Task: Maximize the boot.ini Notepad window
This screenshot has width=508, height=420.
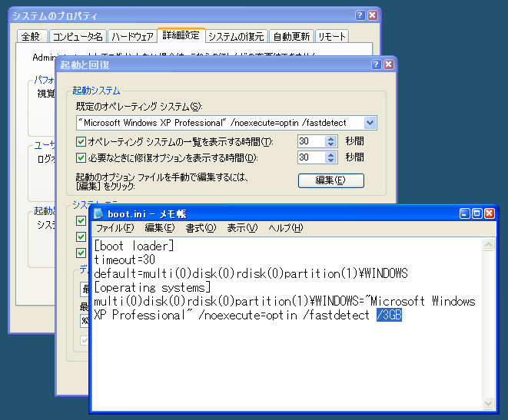Action: (x=477, y=213)
